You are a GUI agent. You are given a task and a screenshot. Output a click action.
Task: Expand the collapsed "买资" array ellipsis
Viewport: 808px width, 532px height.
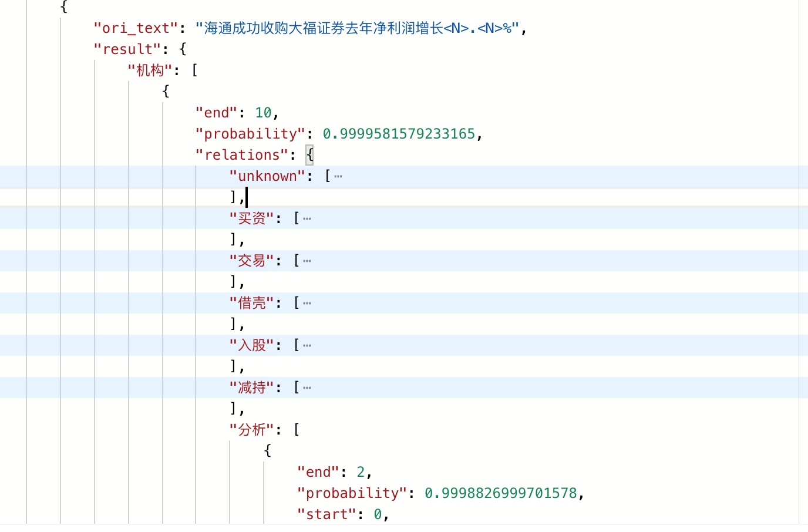(x=307, y=218)
